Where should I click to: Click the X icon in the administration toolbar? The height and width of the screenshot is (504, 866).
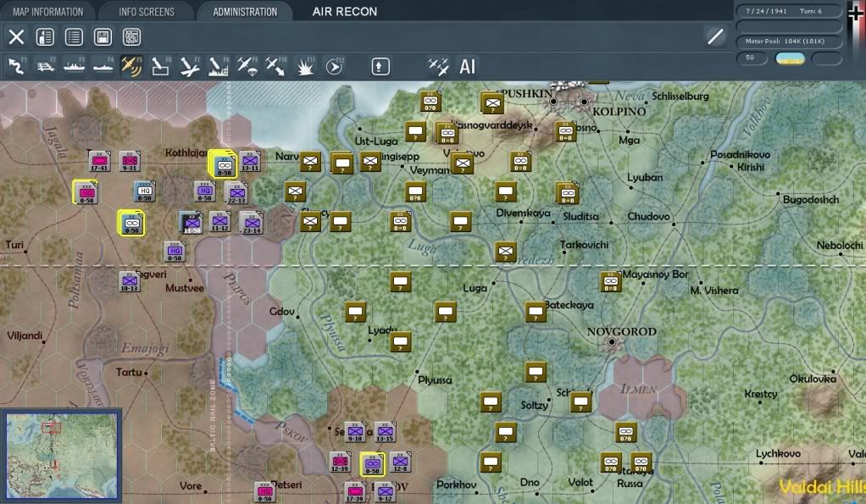pyautogui.click(x=17, y=37)
